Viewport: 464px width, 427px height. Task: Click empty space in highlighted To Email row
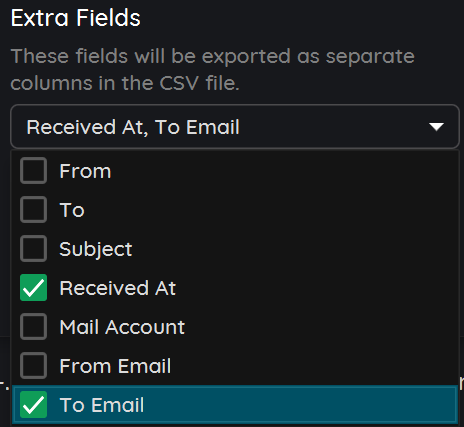(x=300, y=405)
